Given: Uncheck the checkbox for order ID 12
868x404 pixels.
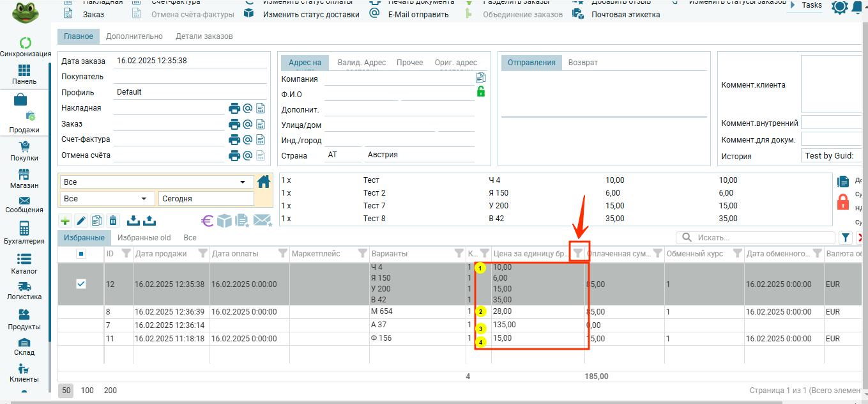Looking at the screenshot, I should pos(81,284).
